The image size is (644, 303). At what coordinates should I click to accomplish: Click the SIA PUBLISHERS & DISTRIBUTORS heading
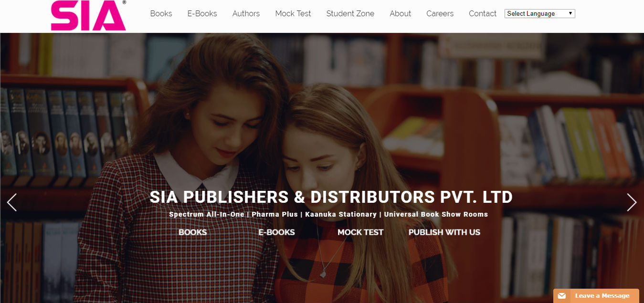coord(331,197)
